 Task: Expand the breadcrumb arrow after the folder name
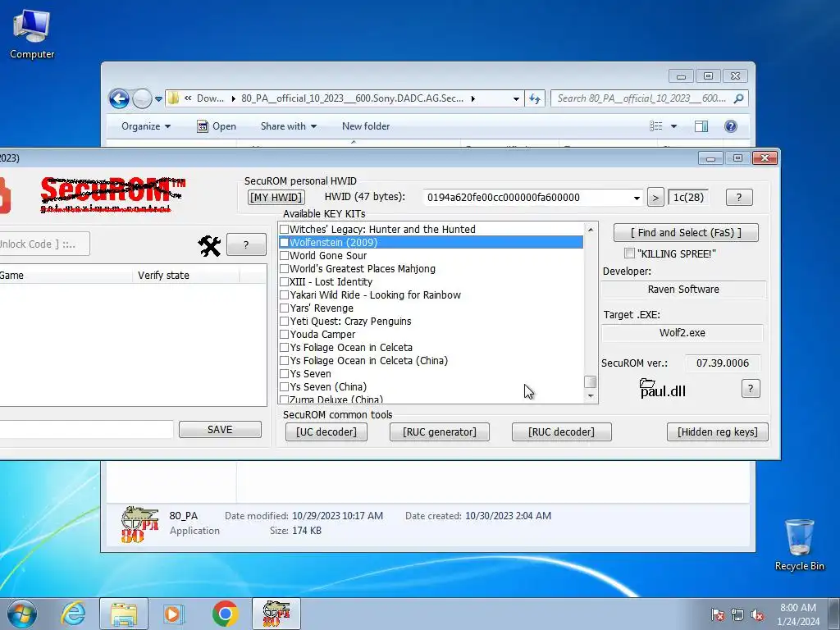473,98
